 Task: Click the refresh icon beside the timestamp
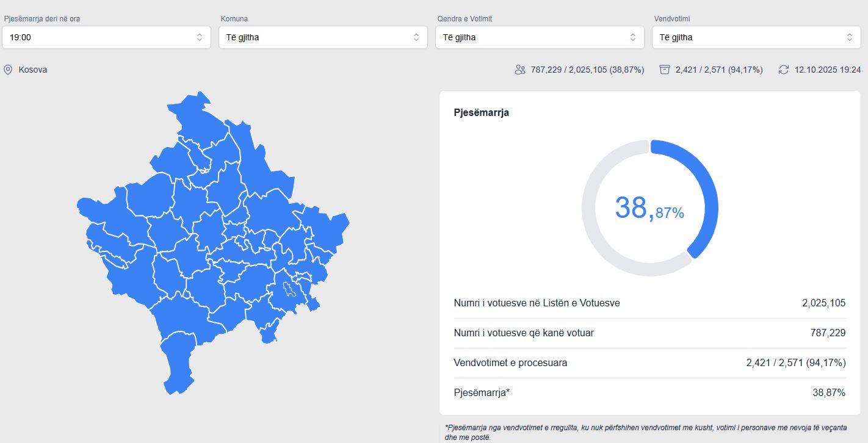point(784,70)
